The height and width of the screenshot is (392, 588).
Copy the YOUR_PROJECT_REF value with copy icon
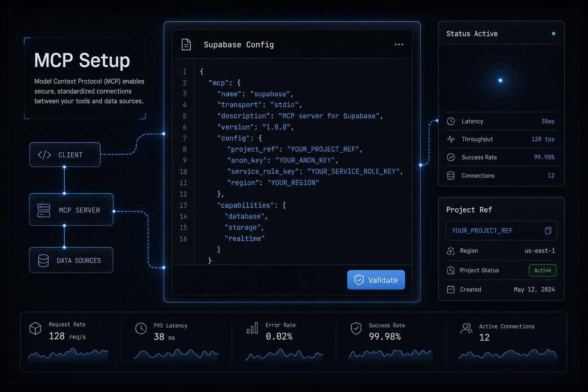[548, 230]
